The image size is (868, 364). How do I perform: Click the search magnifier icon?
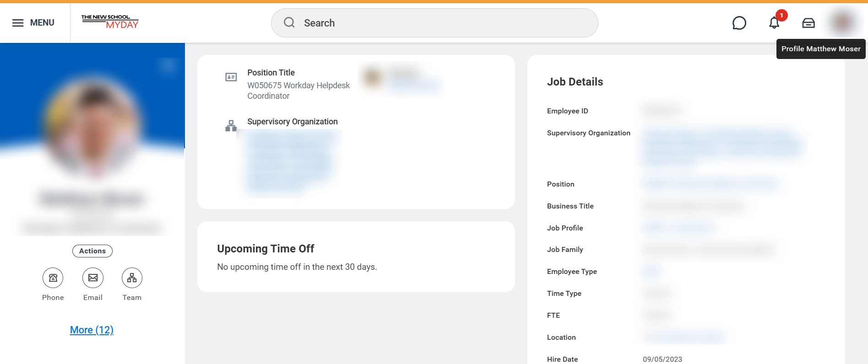click(289, 22)
